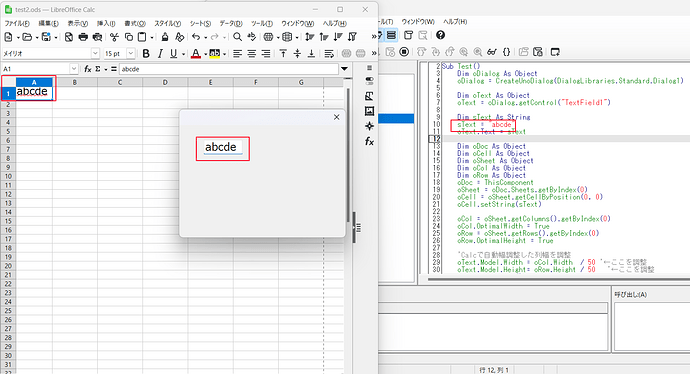Viewport: 690px width, 374px height.
Task: Toggle Center Vertically alignment
Action: 297,54
